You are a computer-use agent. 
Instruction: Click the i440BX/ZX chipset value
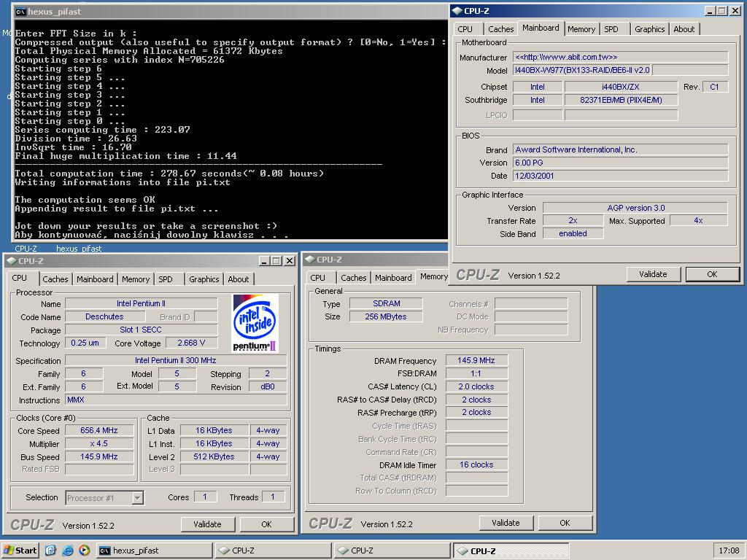click(621, 87)
